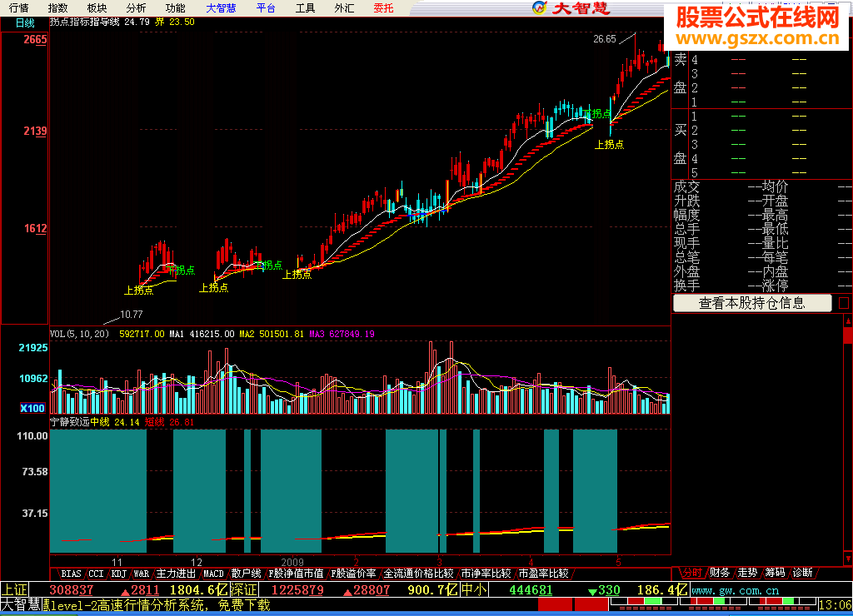Switch to the F股净值市值 tab

coord(296,574)
